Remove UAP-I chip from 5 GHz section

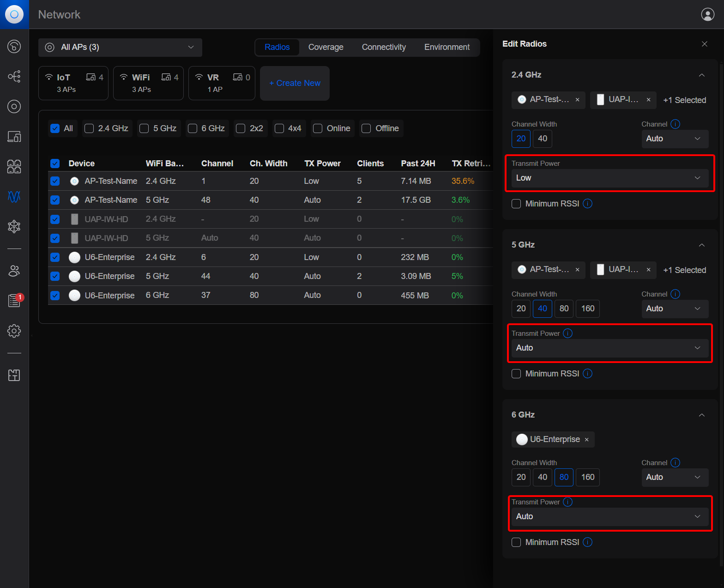648,270
